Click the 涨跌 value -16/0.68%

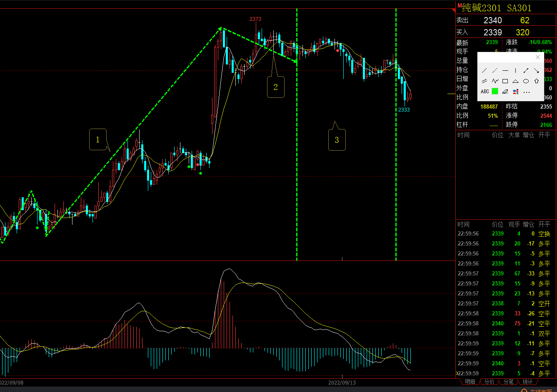(x=540, y=42)
